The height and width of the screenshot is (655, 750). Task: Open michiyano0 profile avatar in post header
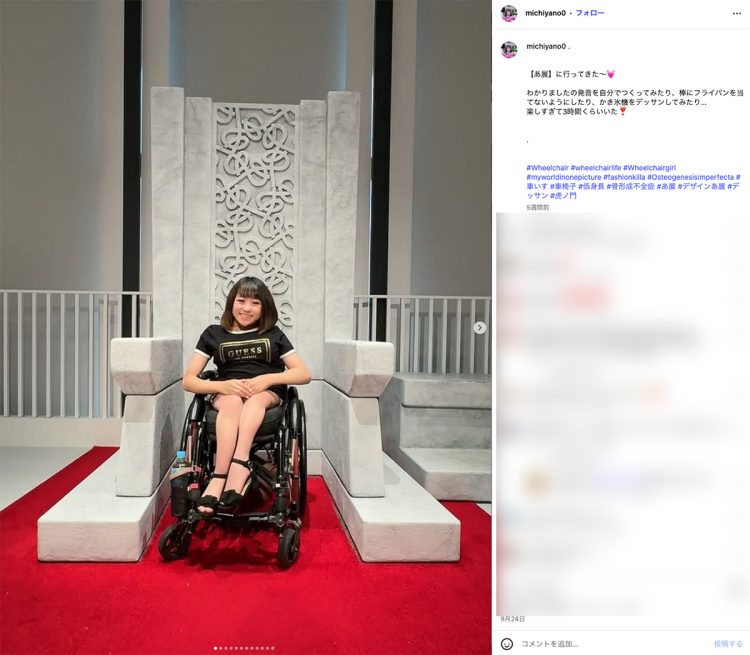click(508, 13)
